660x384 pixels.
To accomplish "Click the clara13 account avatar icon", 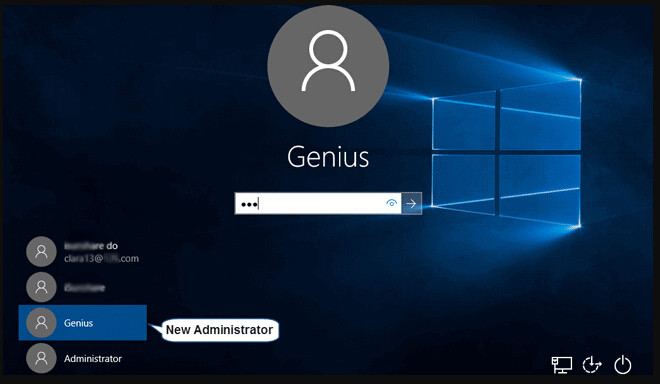I will tap(41, 251).
